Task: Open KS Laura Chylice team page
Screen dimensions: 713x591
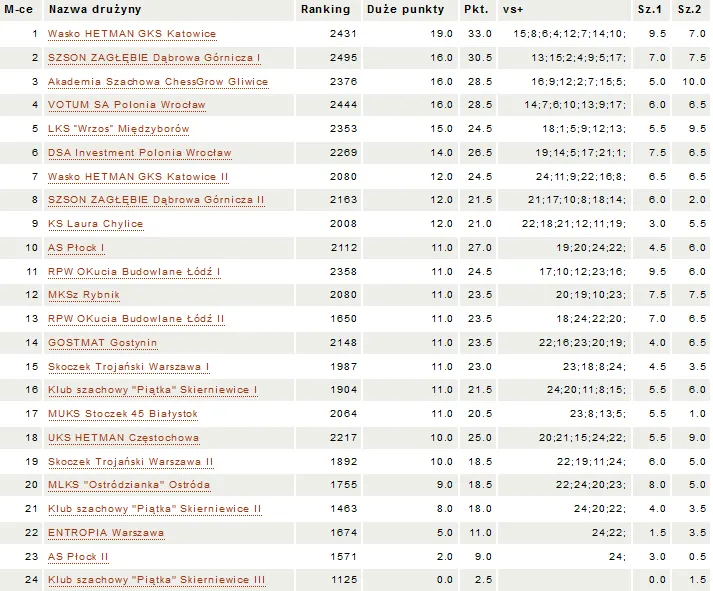Action: pyautogui.click(x=96, y=224)
